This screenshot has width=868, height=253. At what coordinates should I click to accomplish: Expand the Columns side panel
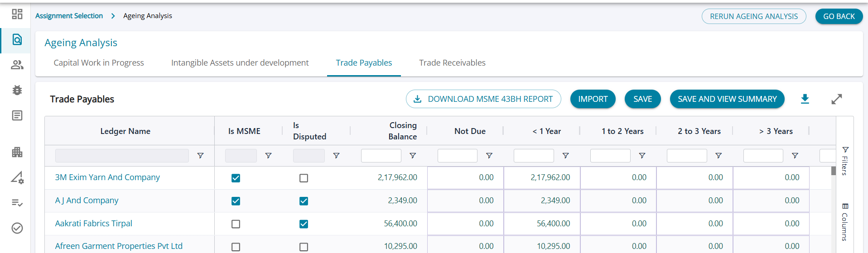coord(844,222)
